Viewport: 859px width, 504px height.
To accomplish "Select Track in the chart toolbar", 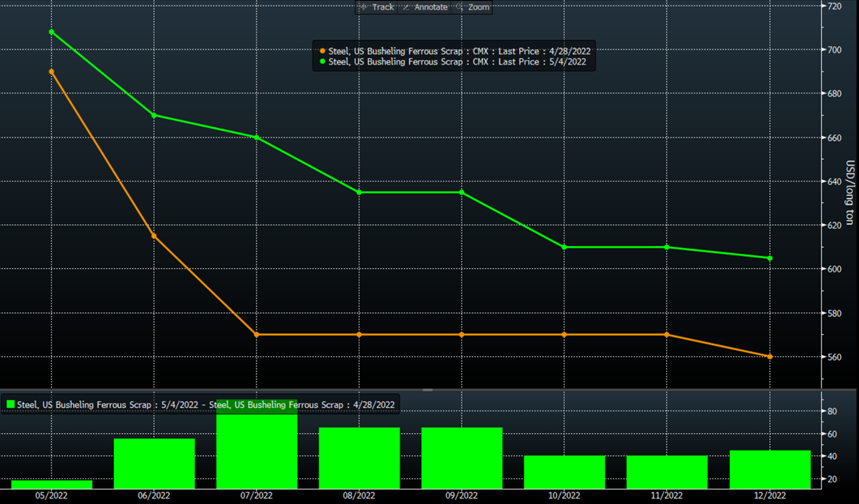I will (383, 7).
